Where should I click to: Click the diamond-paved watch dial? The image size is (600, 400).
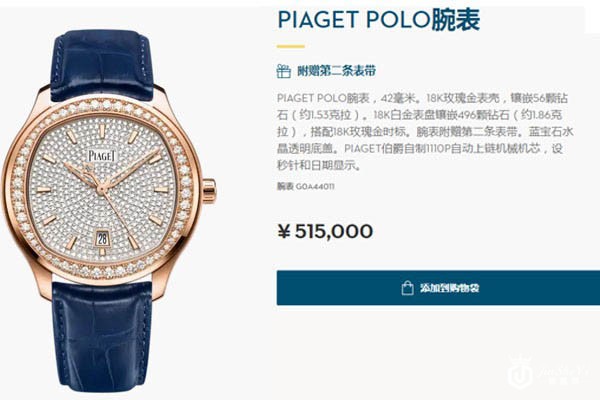102,189
